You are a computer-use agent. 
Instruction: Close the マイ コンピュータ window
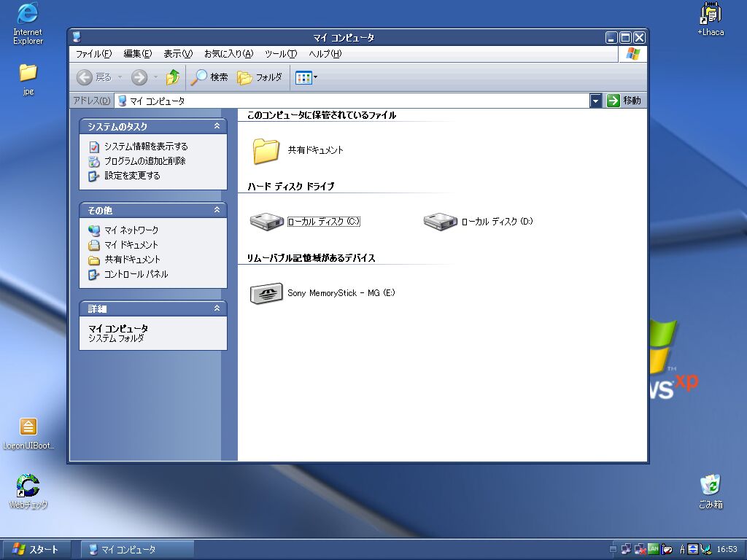point(639,38)
